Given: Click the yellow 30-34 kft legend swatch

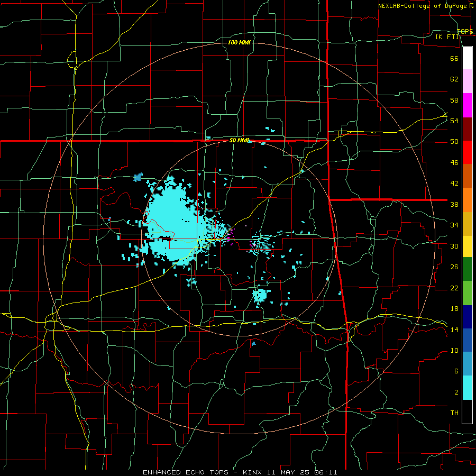Looking at the screenshot, I should pyautogui.click(x=467, y=246).
